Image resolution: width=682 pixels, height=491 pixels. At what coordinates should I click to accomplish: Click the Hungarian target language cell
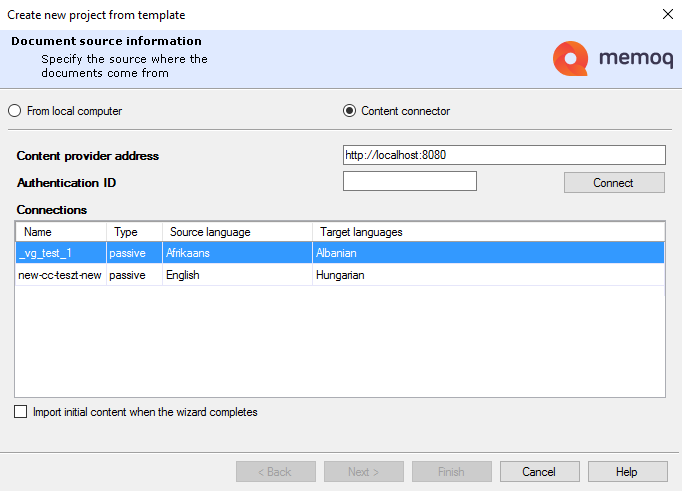tap(340, 275)
